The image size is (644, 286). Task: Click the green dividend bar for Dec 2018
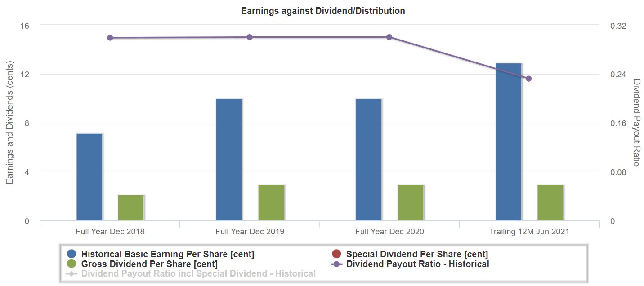(131, 208)
